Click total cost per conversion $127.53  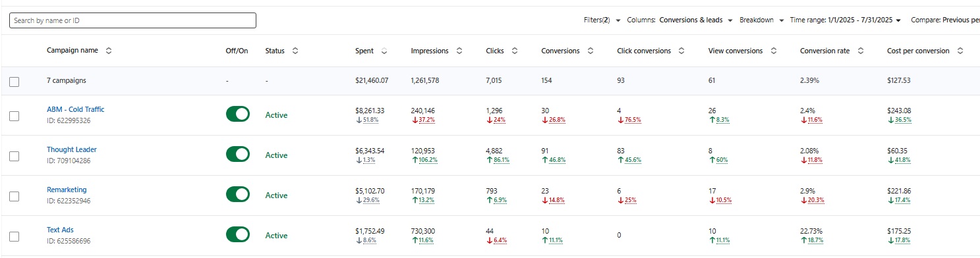click(x=900, y=80)
